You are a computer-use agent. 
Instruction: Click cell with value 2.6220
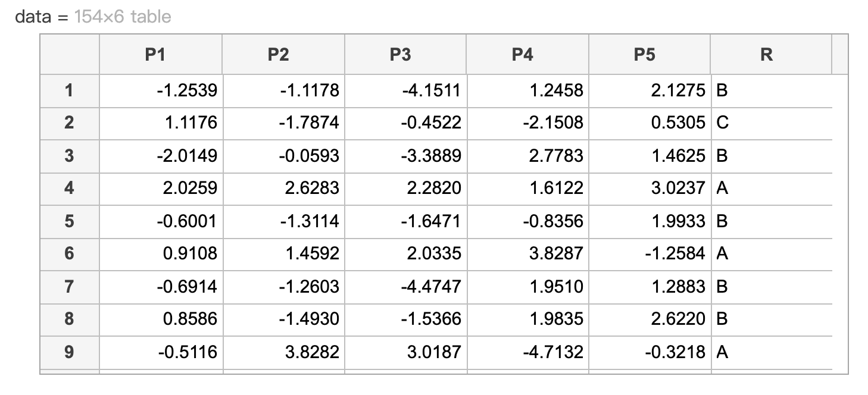[650, 319]
